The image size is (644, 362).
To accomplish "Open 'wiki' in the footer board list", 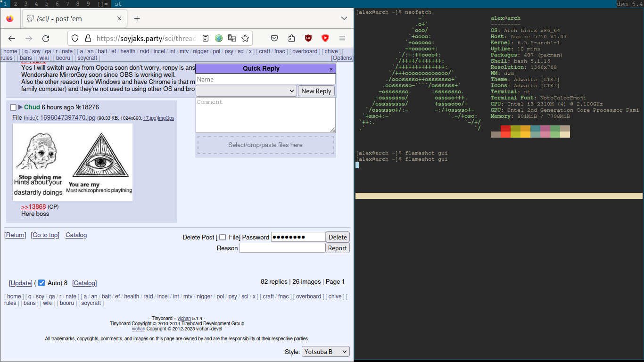I will coord(48,303).
